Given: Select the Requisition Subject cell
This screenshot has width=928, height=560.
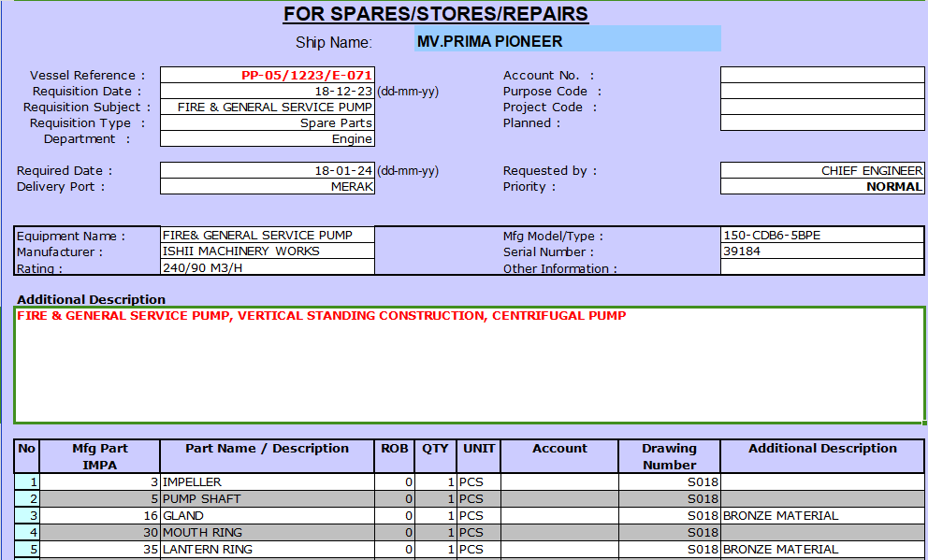Looking at the screenshot, I should click(x=268, y=108).
